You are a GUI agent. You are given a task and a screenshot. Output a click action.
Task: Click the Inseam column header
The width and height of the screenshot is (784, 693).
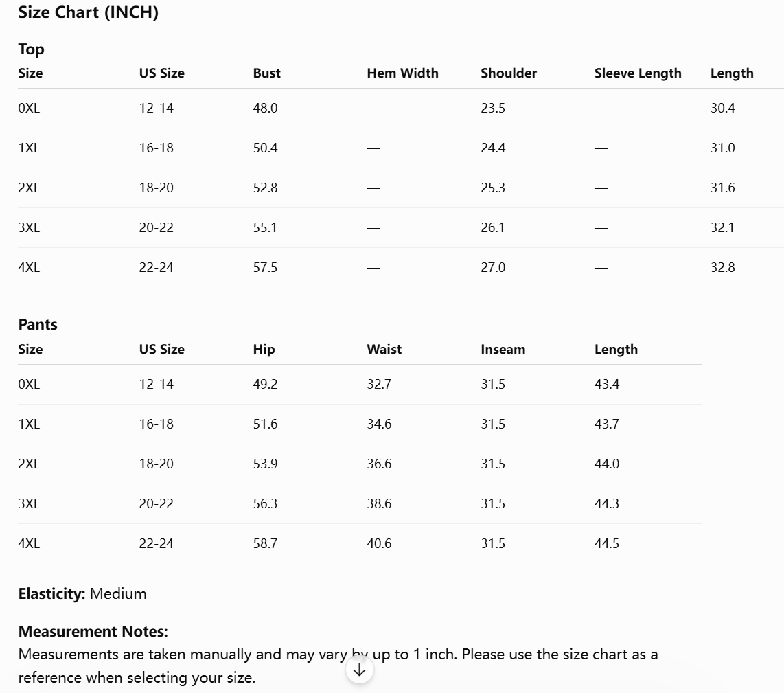503,350
